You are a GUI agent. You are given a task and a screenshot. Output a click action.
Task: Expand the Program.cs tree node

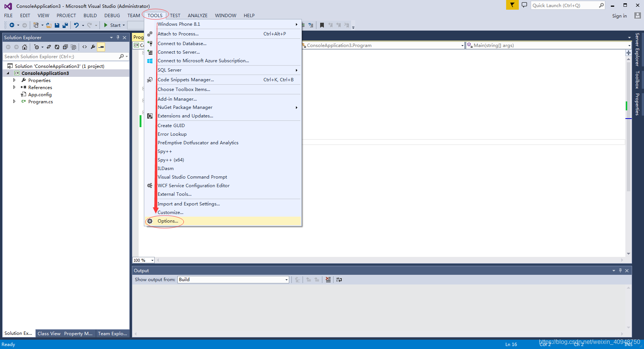[14, 101]
